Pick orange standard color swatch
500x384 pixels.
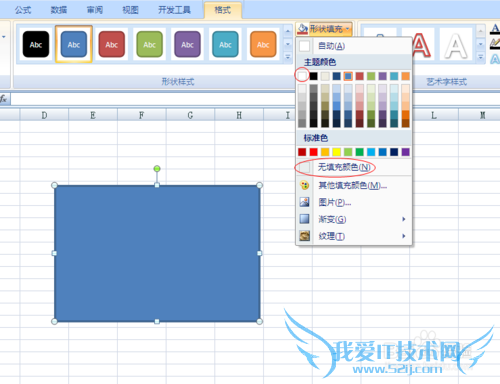coord(325,152)
